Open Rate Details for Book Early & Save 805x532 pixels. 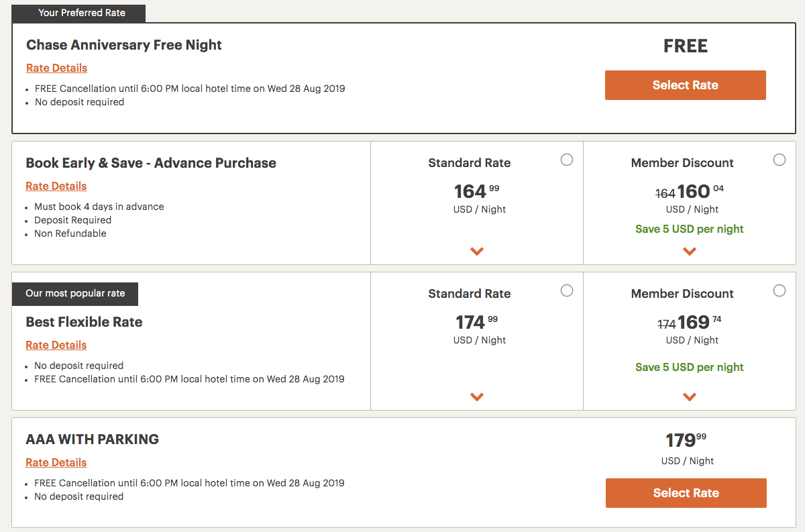pyautogui.click(x=56, y=186)
